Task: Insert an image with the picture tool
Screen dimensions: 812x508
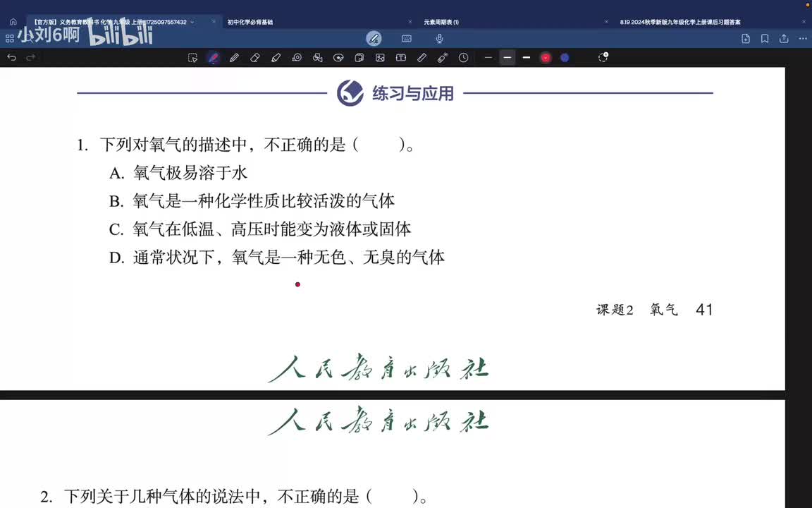Action: click(380, 58)
